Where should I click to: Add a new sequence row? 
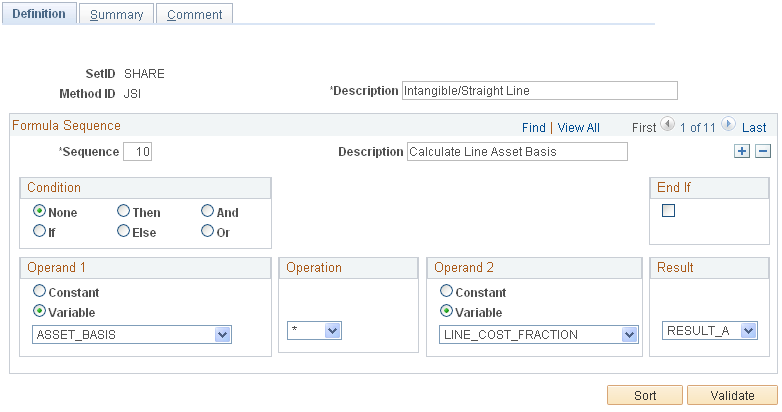tap(742, 151)
